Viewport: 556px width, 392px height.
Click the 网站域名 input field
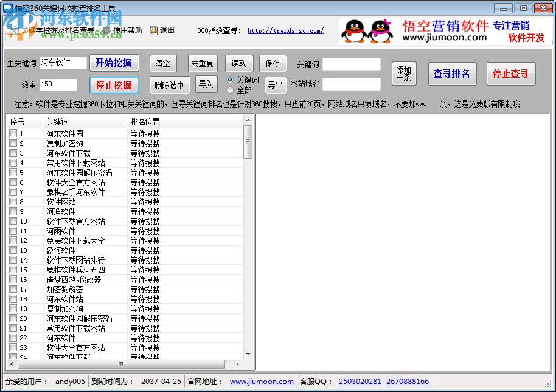(x=352, y=84)
